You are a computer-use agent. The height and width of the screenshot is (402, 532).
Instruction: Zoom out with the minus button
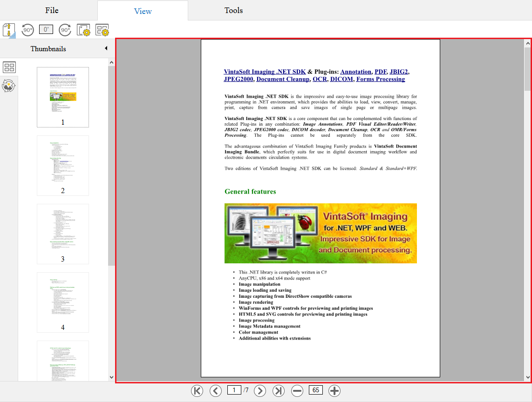(x=297, y=391)
